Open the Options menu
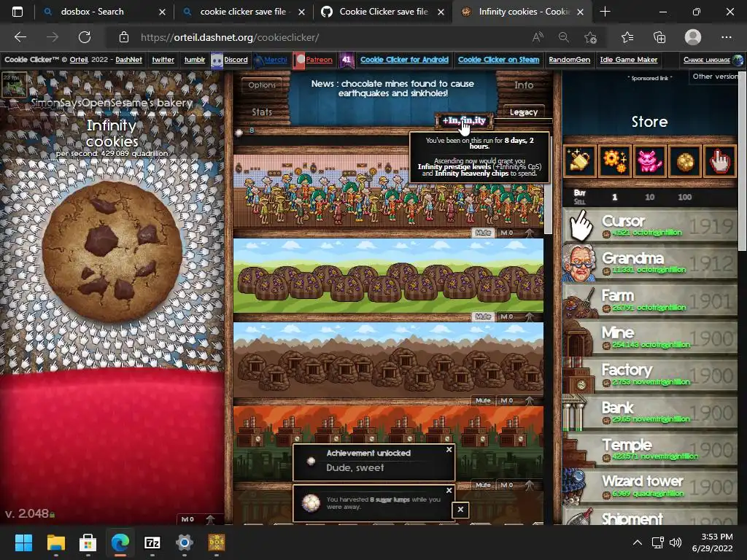 pyautogui.click(x=262, y=85)
